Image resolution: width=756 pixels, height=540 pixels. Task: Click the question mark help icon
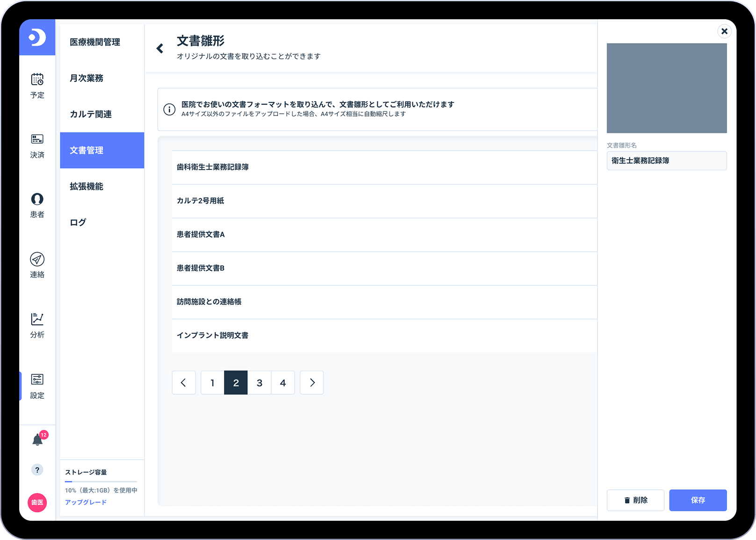(x=37, y=470)
